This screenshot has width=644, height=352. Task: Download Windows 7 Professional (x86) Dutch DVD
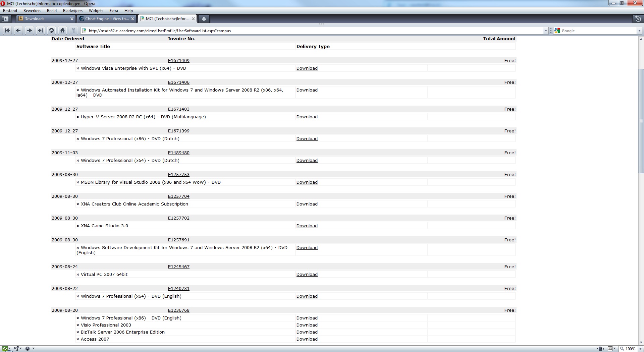307,139
